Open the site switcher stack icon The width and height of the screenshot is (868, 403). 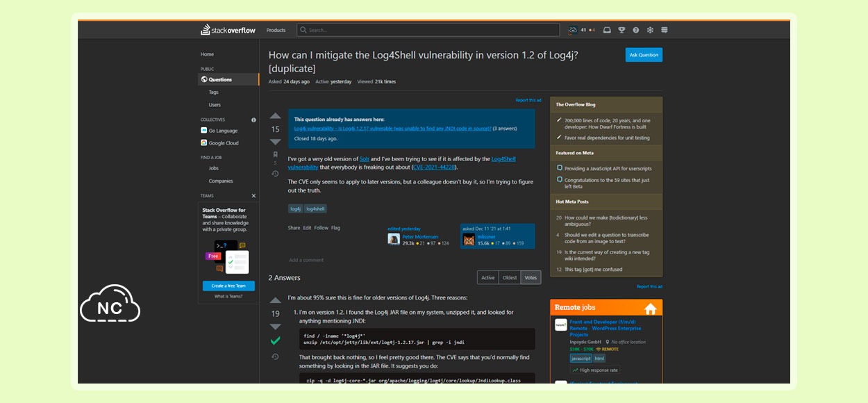click(x=665, y=30)
